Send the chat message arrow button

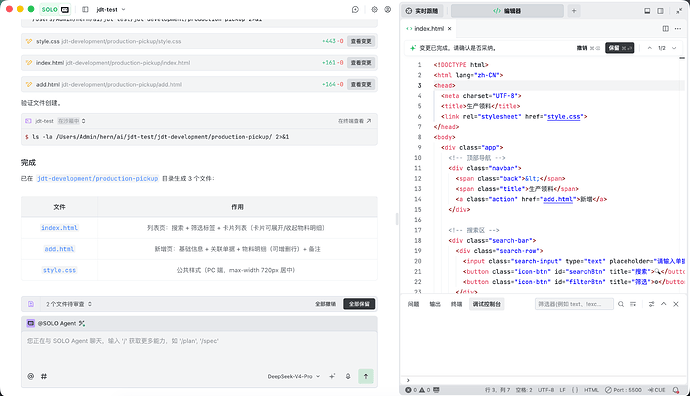(366, 376)
